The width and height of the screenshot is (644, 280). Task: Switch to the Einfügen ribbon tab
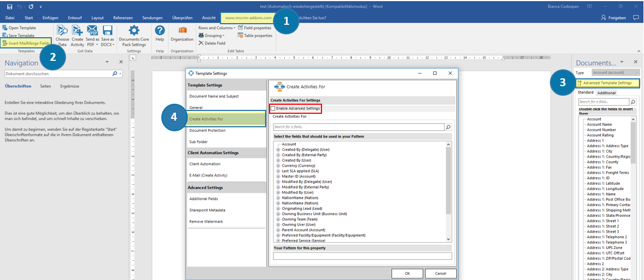(x=50, y=17)
